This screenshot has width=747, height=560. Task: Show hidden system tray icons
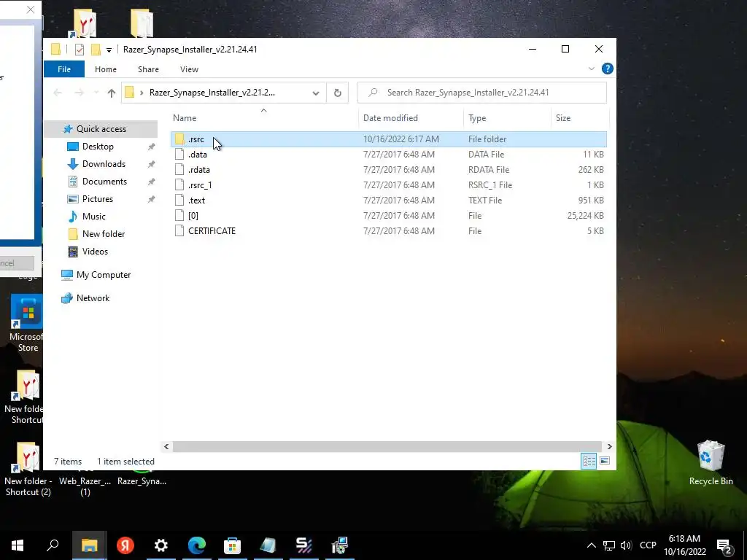pos(591,545)
